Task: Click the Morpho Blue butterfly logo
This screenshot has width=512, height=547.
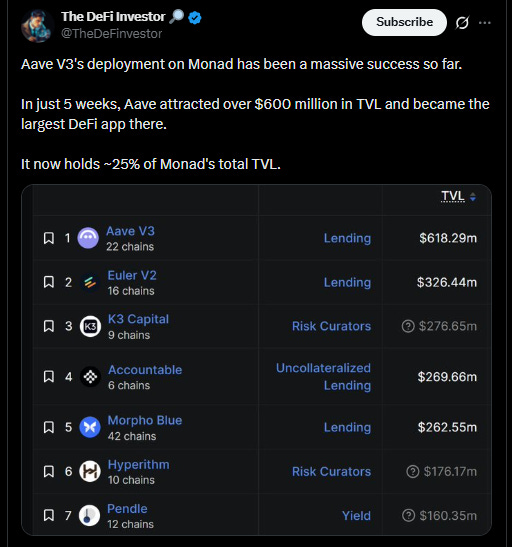Action: [x=90, y=427]
